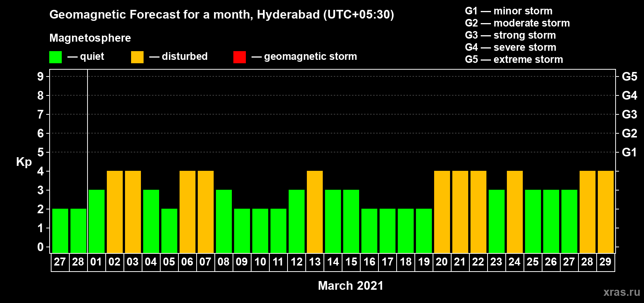This screenshot has height=303, width=644.
Task: Click the G1 label on right axis
Action: (629, 152)
